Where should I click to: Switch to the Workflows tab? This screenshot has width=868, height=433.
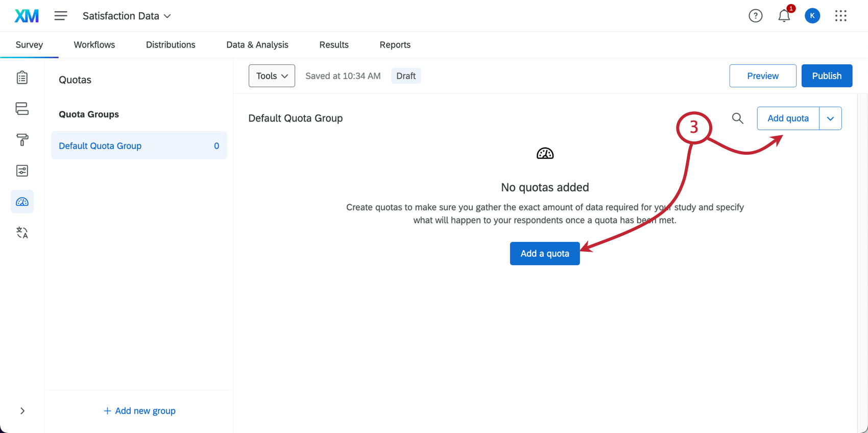tap(94, 45)
